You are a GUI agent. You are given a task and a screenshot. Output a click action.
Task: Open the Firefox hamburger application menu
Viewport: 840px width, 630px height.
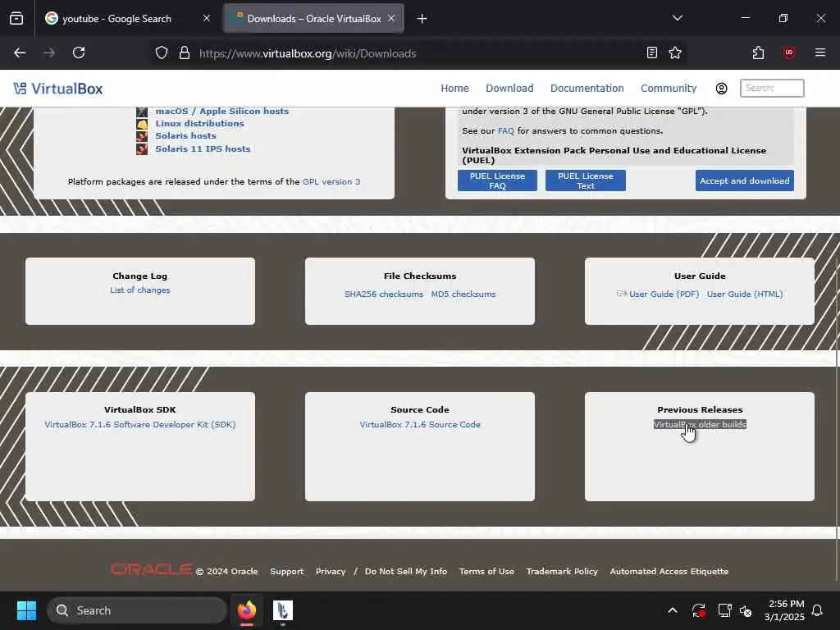pos(819,52)
